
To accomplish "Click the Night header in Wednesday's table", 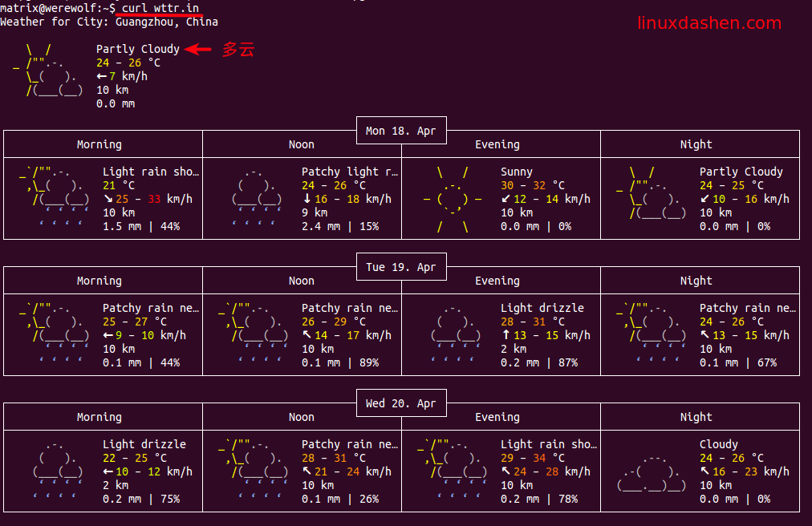I will pos(696,417).
